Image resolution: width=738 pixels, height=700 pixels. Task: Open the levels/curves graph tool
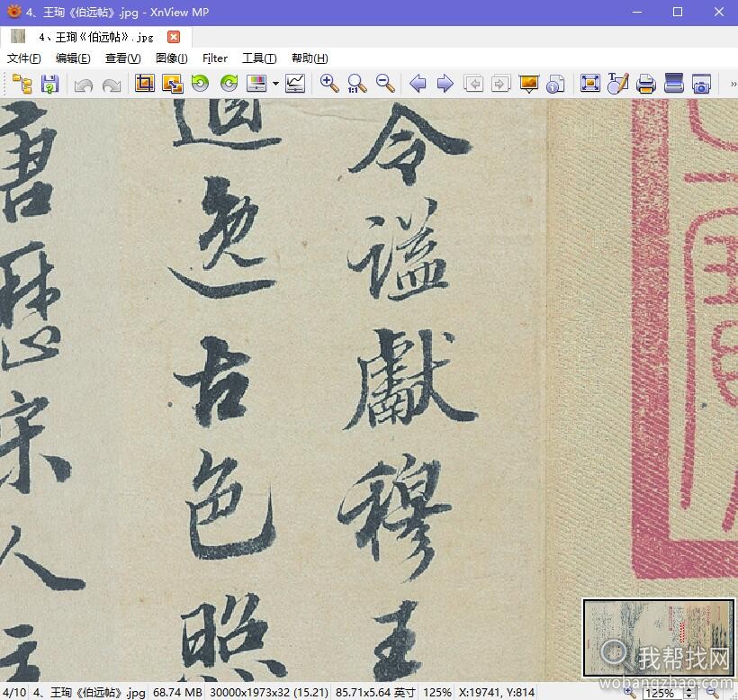pyautogui.click(x=295, y=84)
